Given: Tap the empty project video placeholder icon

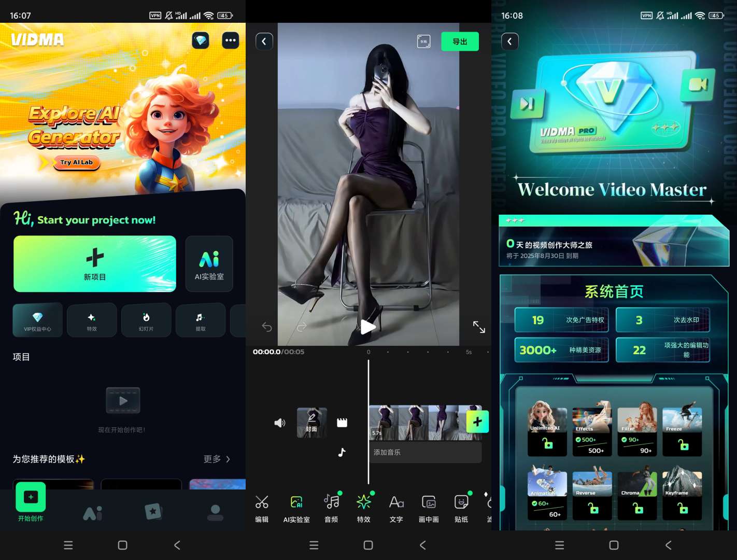Looking at the screenshot, I should point(123,400).
